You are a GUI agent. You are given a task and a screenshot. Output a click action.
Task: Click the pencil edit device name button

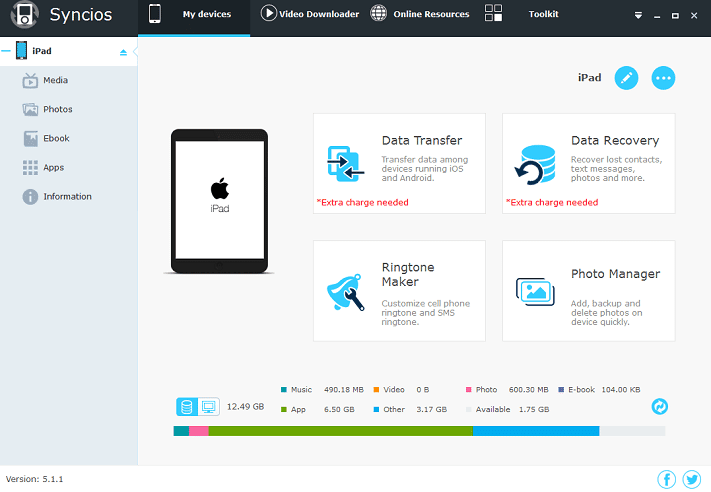coord(626,78)
